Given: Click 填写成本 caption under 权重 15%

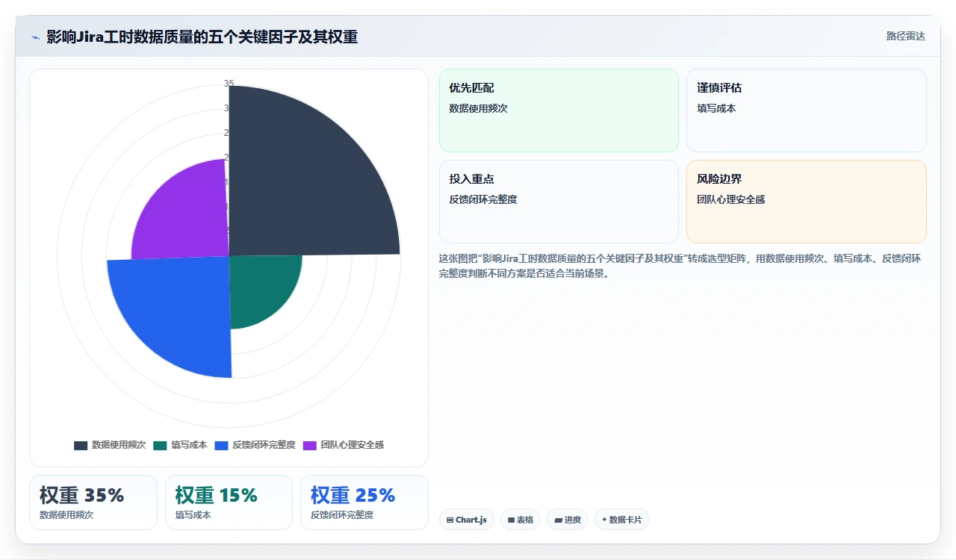Looking at the screenshot, I should click(x=193, y=514).
